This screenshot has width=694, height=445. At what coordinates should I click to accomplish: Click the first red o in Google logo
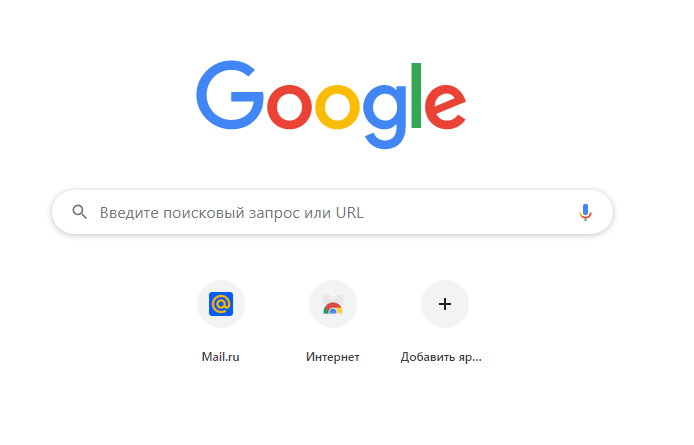(290, 106)
